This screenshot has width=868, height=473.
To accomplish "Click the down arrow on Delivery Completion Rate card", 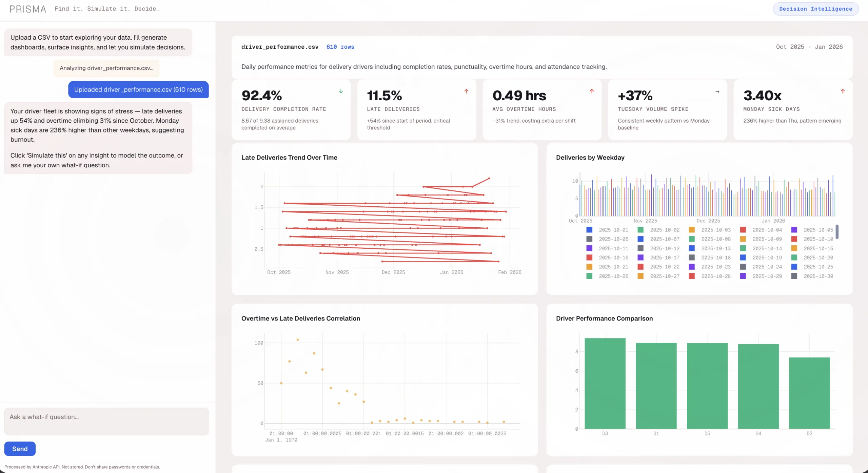I will coord(340,91).
